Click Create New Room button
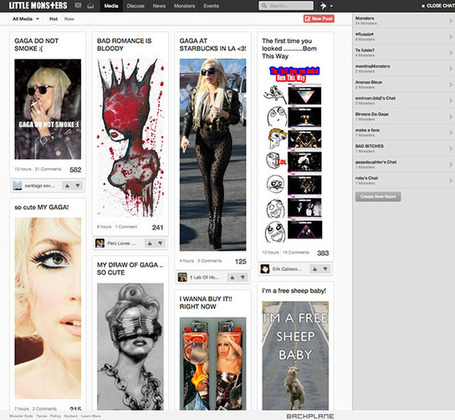Image resolution: width=455 pixels, height=420 pixels. pos(378,197)
